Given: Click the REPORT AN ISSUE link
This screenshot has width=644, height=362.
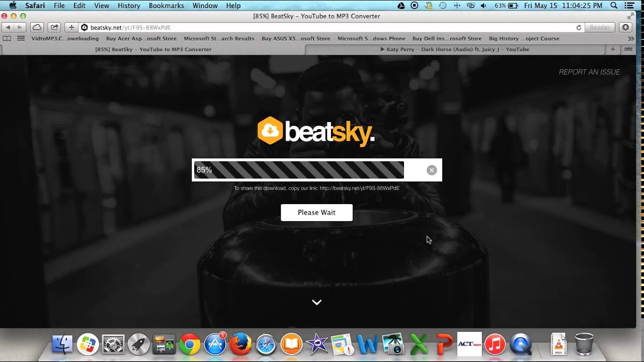Looking at the screenshot, I should 589,72.
